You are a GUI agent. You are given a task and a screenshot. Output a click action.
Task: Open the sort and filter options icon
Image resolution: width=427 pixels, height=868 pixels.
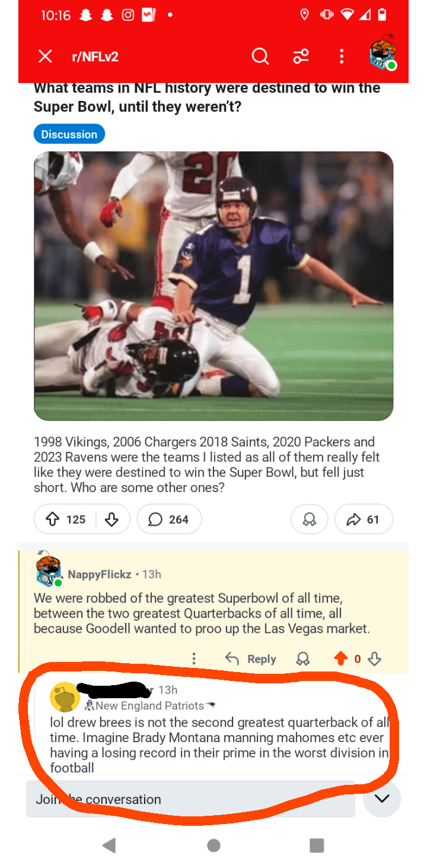pos(301,56)
